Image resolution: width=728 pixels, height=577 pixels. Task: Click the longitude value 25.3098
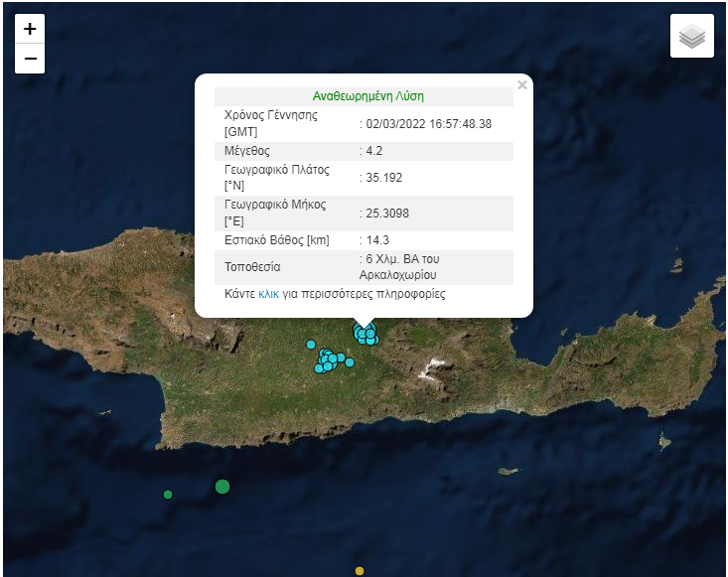pyautogui.click(x=387, y=213)
